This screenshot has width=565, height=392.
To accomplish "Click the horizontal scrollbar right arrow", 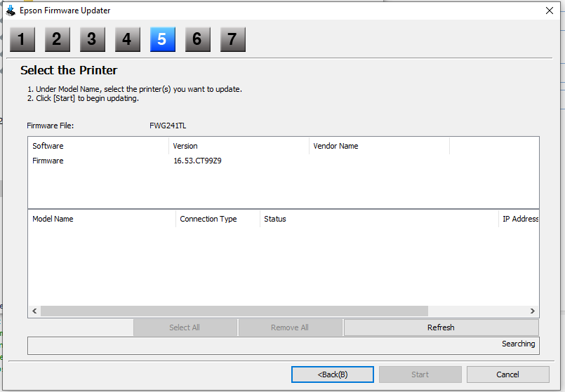I will [533, 311].
